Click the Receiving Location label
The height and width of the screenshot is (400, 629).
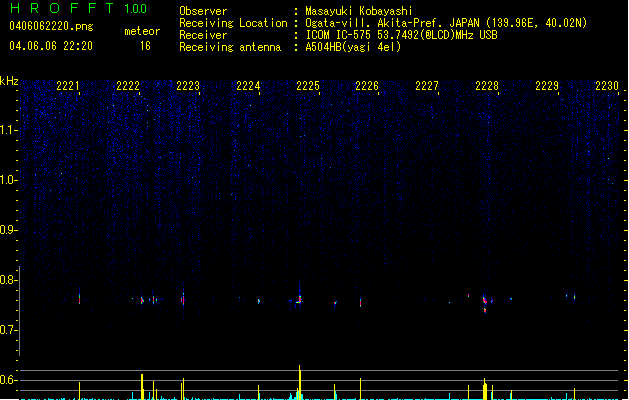[x=233, y=23]
